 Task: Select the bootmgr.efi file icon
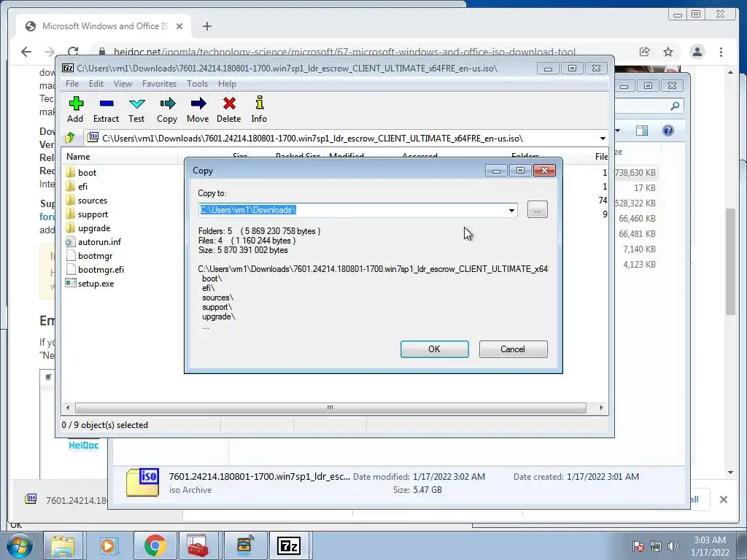tap(71, 269)
